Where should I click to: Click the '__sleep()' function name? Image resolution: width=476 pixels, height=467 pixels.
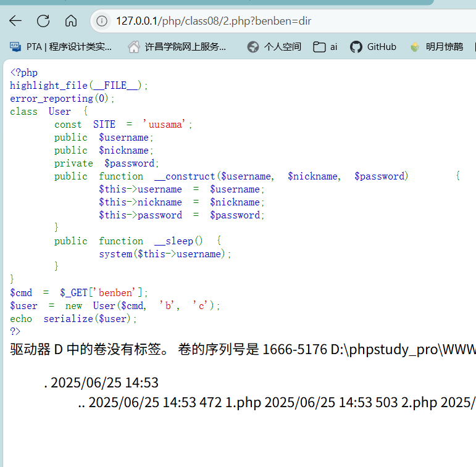[178, 241]
